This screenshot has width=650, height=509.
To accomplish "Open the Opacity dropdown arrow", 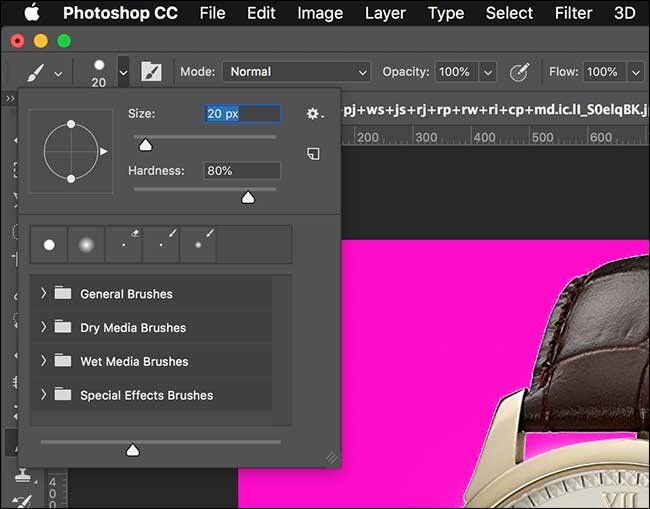I will point(488,73).
